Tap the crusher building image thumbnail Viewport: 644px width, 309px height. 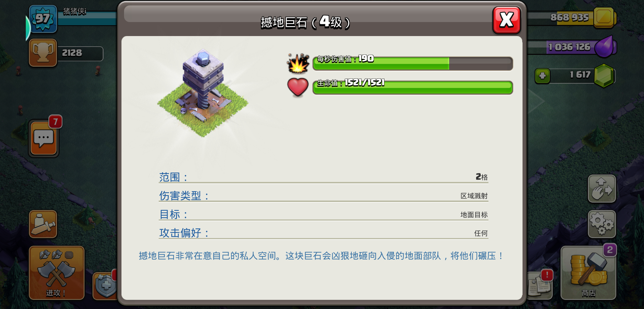pos(203,93)
